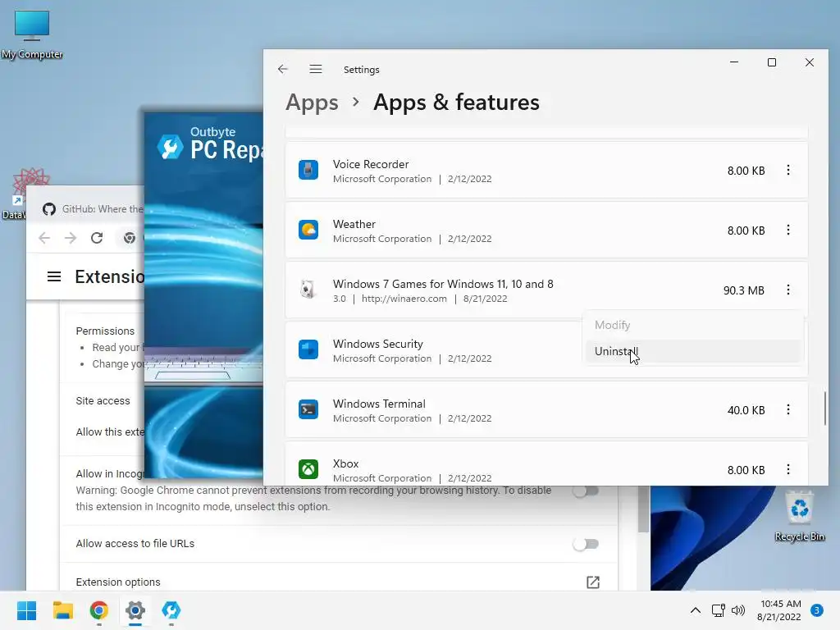The height and width of the screenshot is (630, 840).
Task: Open more options for Windows Terminal
Action: (788, 410)
